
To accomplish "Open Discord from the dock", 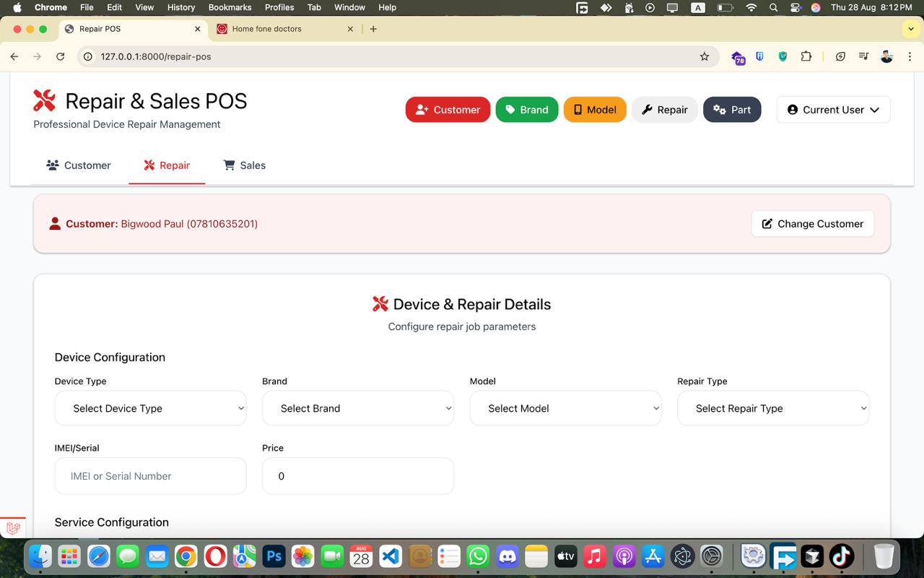I will [507, 556].
